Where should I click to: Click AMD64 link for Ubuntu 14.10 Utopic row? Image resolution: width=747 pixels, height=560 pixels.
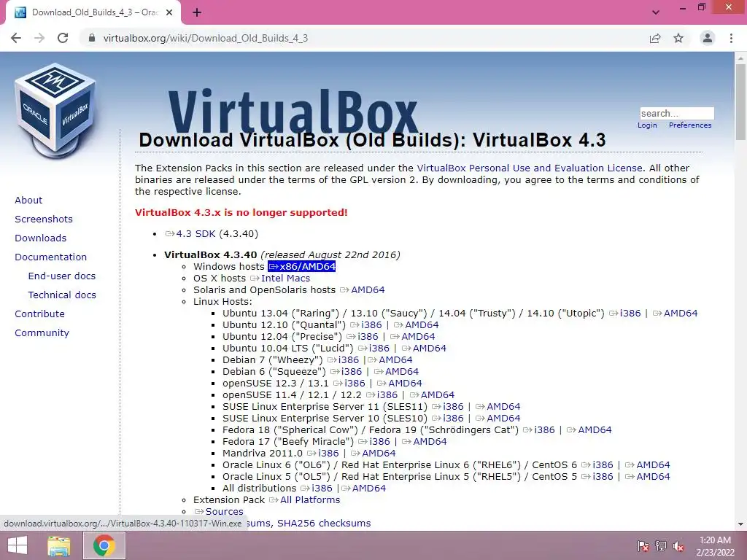[681, 314]
